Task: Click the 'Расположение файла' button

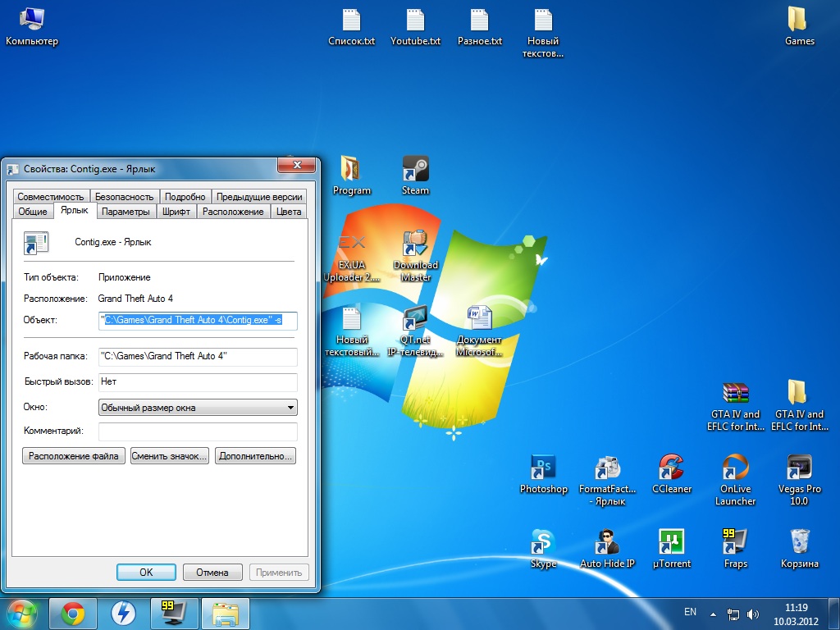Action: point(73,455)
